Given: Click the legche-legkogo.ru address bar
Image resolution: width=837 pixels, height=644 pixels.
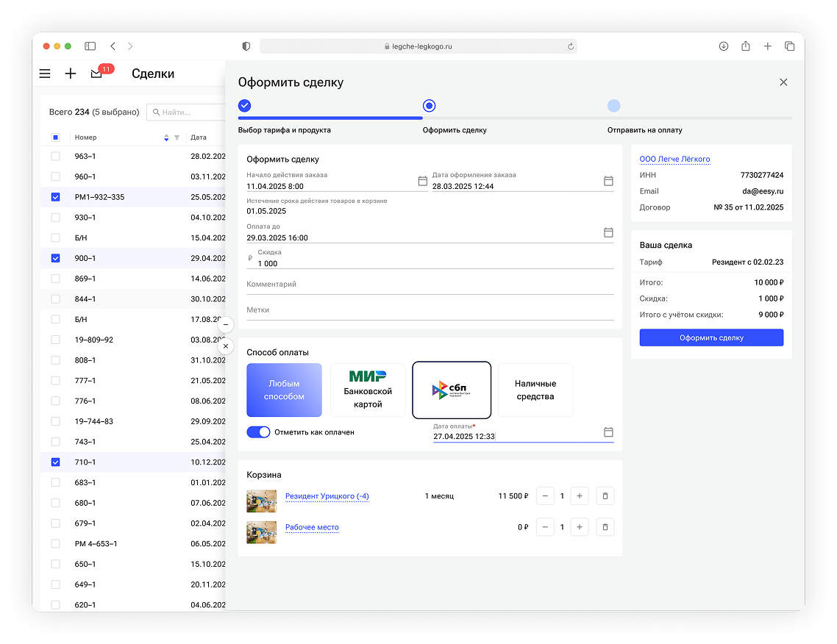Looking at the screenshot, I should tap(418, 46).
